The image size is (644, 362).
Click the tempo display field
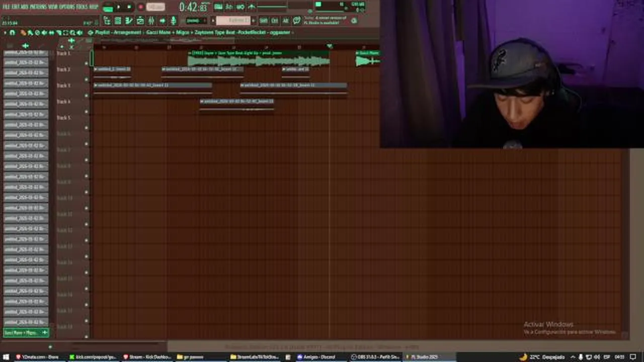[155, 8]
